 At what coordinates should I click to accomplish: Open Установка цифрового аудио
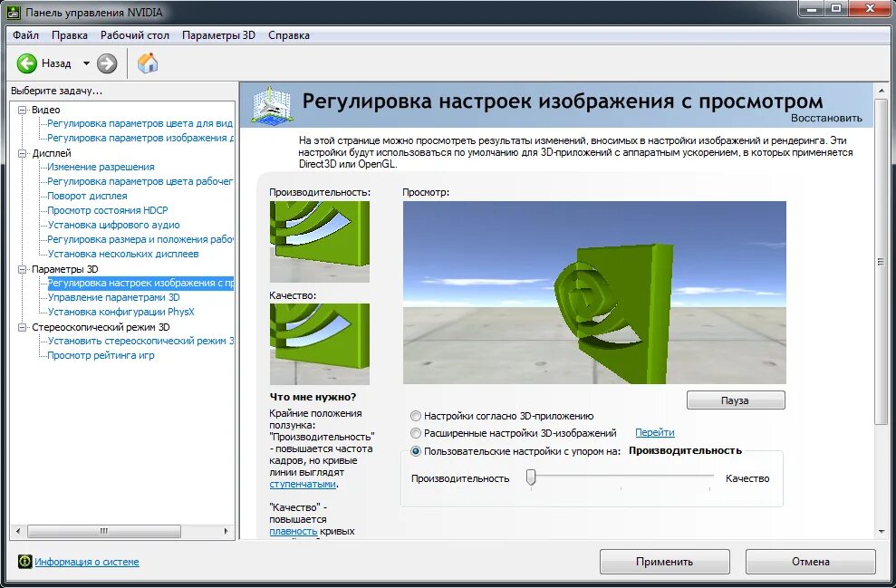pos(113,225)
